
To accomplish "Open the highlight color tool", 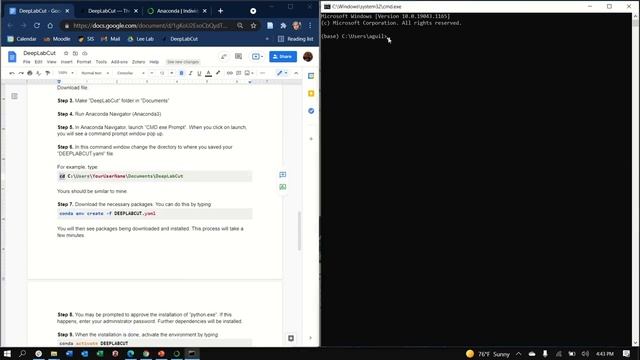I will [x=218, y=73].
